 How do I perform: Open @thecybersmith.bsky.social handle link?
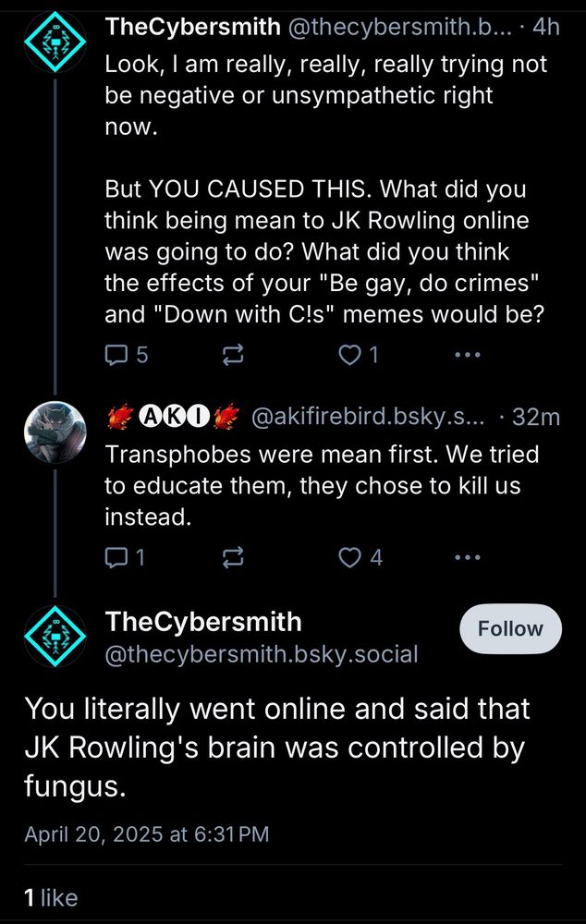(262, 655)
